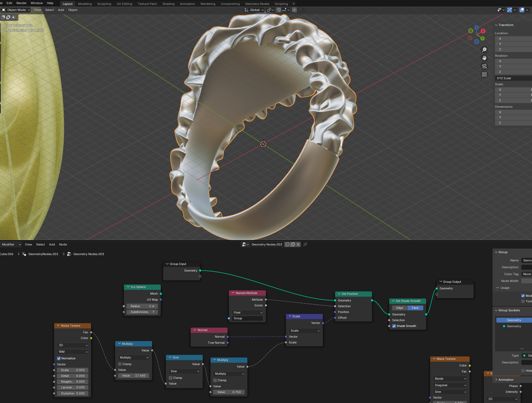Open Global transform orientation dropdown

point(254,10)
